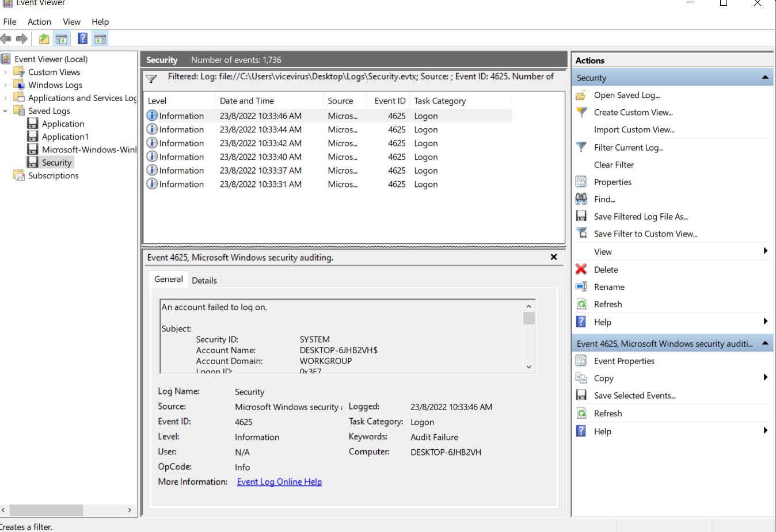The width and height of the screenshot is (776, 532).
Task: Toggle the Show/Hide Console Tree toolbar icon
Action: click(62, 39)
